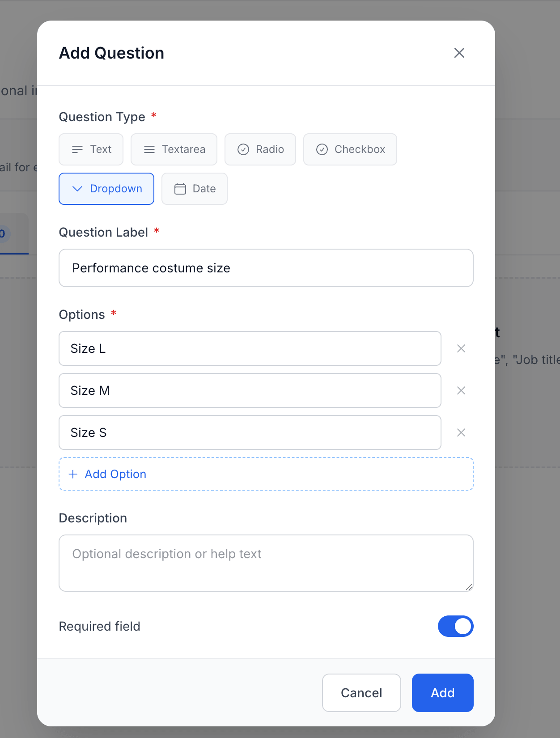Click the plus icon on Add Option
The width and height of the screenshot is (560, 738).
72,474
